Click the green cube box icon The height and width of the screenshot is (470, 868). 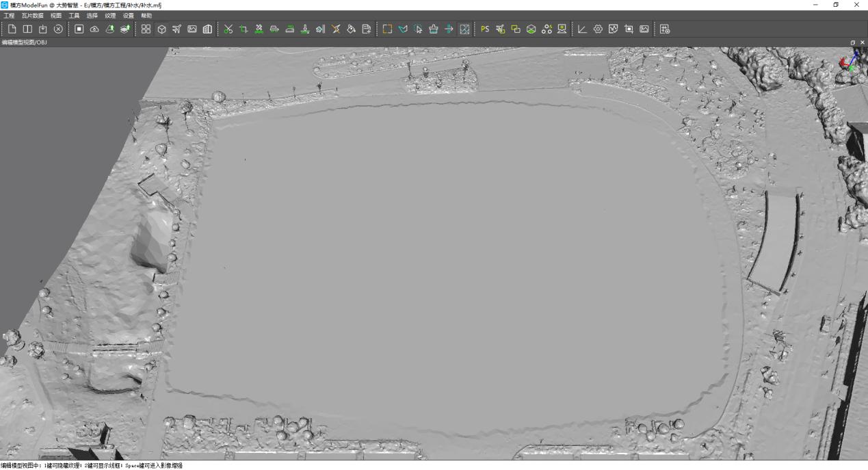click(531, 29)
